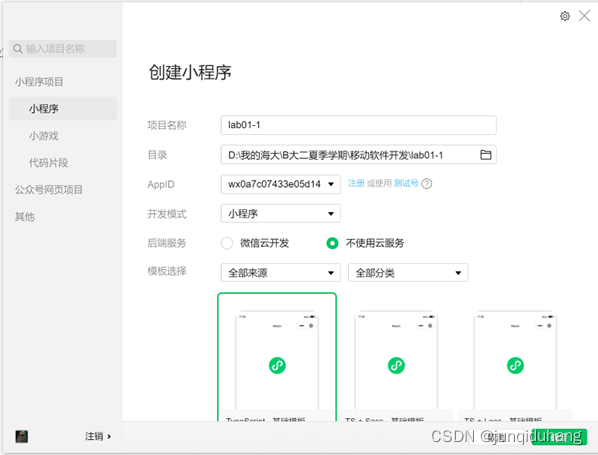The width and height of the screenshot is (598, 455).
Task: Open the 开发模式 dropdown
Action: pyautogui.click(x=281, y=214)
